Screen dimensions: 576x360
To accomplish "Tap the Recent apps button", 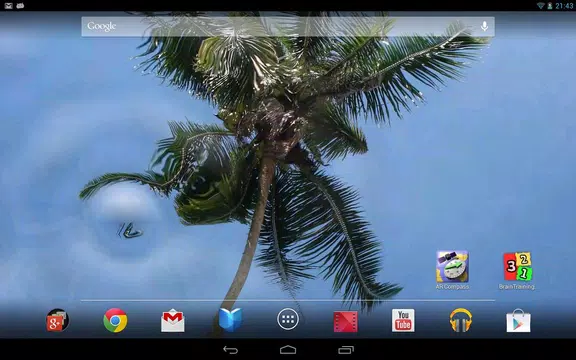I will (x=346, y=350).
